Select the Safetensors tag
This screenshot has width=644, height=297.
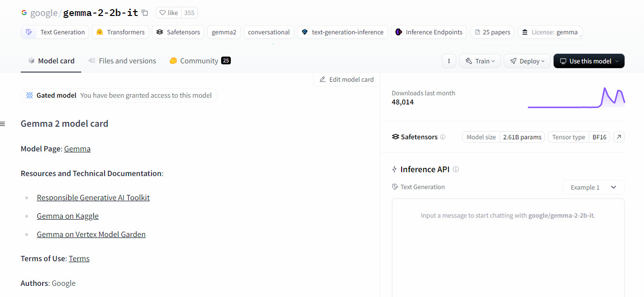178,32
